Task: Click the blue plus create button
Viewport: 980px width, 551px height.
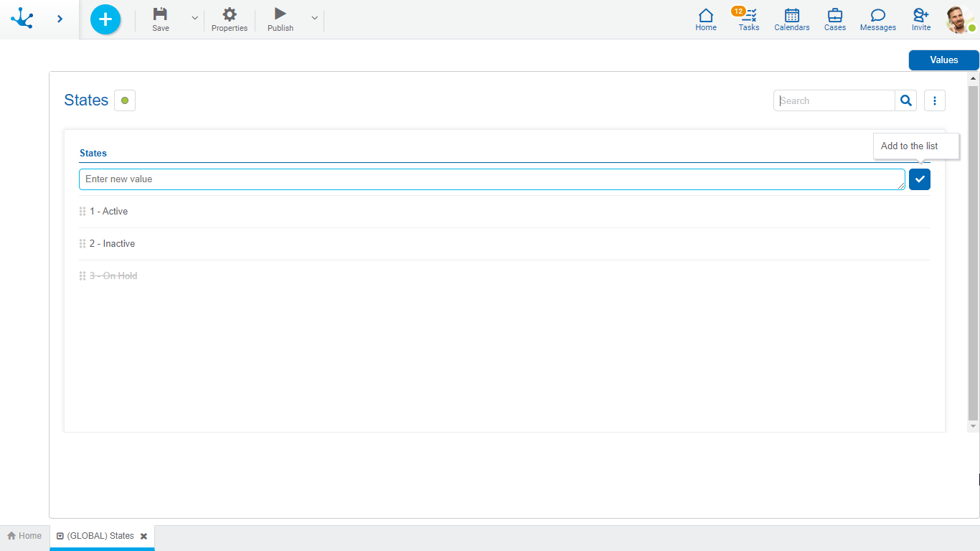Action: [105, 19]
